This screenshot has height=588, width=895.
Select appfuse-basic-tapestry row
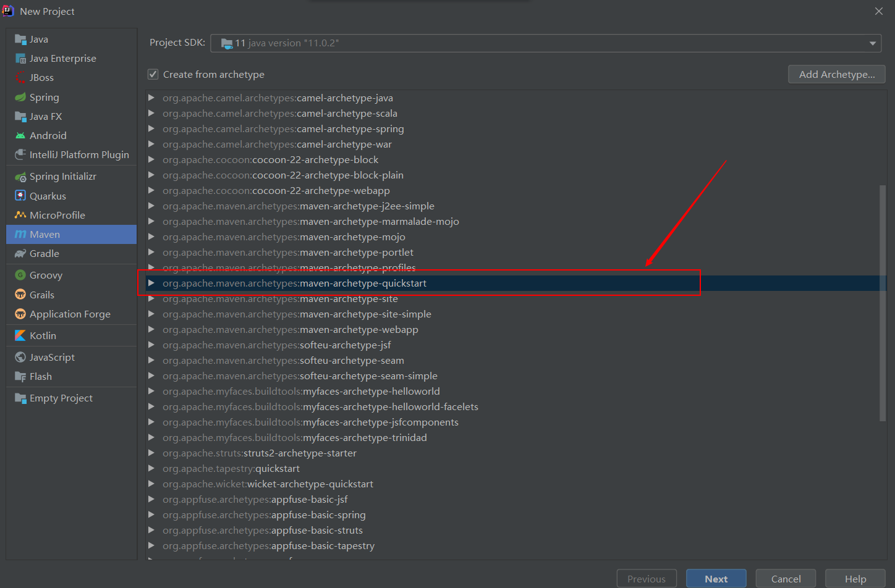tap(516, 546)
